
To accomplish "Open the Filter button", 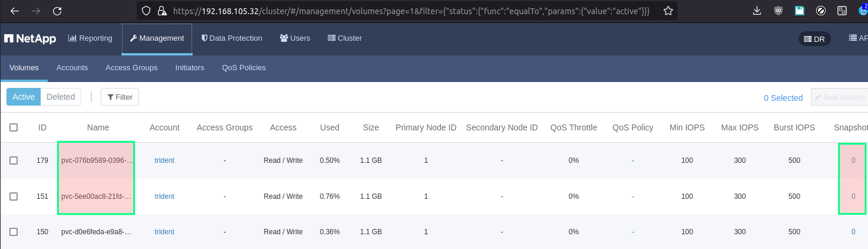I will coord(120,97).
